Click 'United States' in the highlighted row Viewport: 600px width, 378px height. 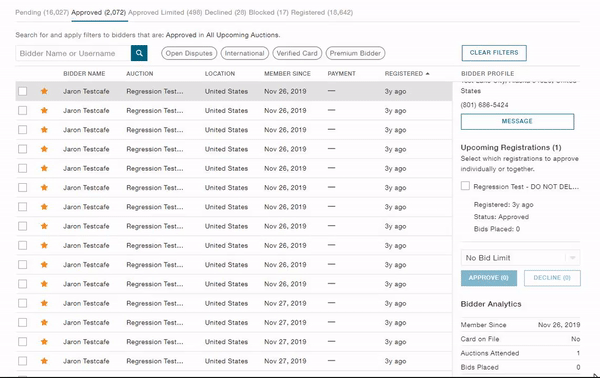[x=226, y=91]
